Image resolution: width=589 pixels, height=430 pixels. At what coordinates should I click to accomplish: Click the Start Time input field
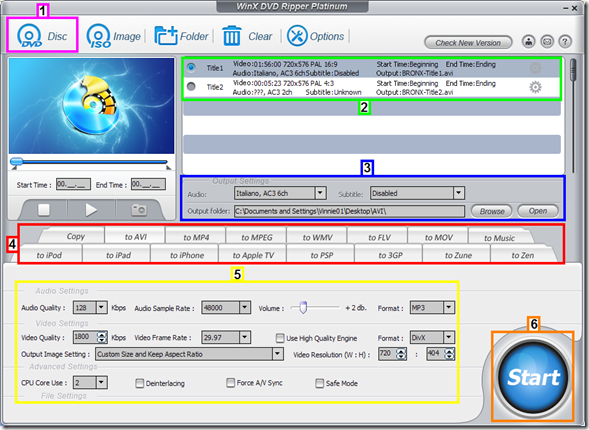tap(73, 184)
